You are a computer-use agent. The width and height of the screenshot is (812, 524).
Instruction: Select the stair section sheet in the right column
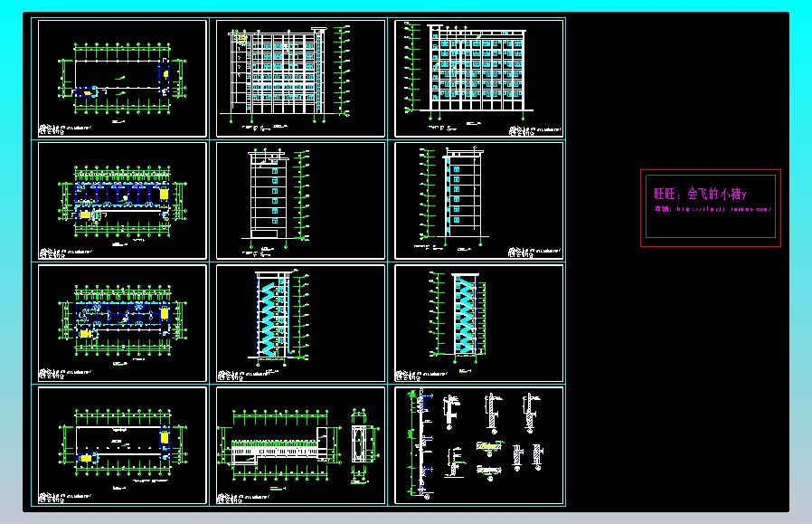coord(479,323)
